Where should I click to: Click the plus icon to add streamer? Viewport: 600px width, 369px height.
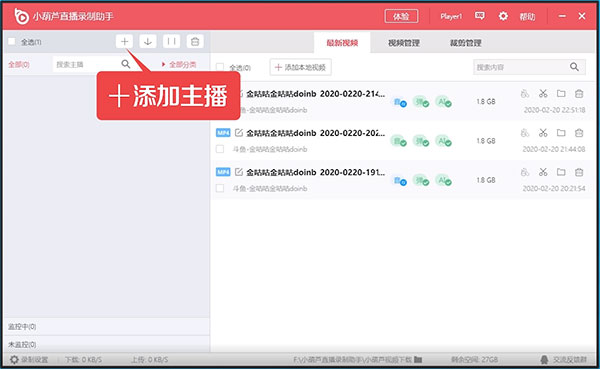pos(124,41)
